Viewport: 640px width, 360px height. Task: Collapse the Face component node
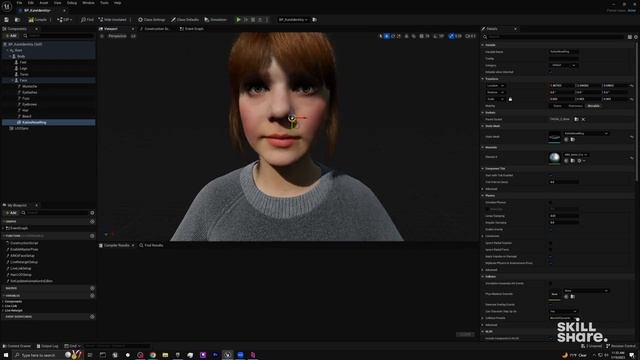[x=13, y=80]
